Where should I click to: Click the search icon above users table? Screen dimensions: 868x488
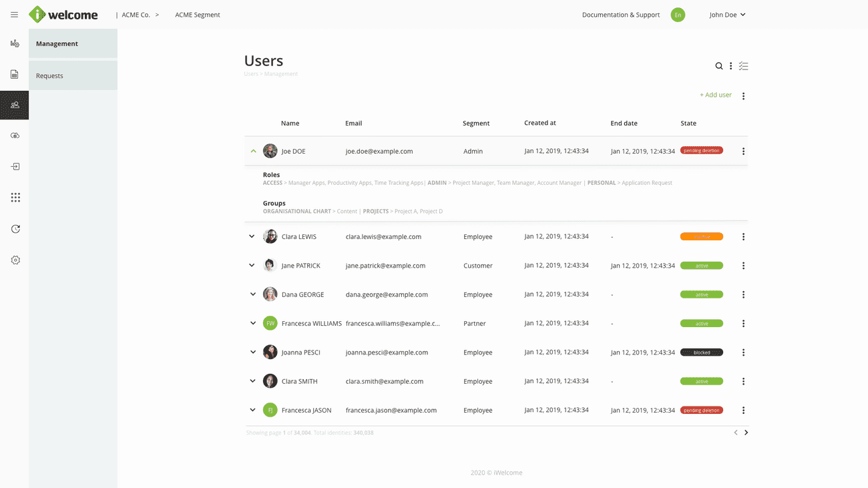719,66
